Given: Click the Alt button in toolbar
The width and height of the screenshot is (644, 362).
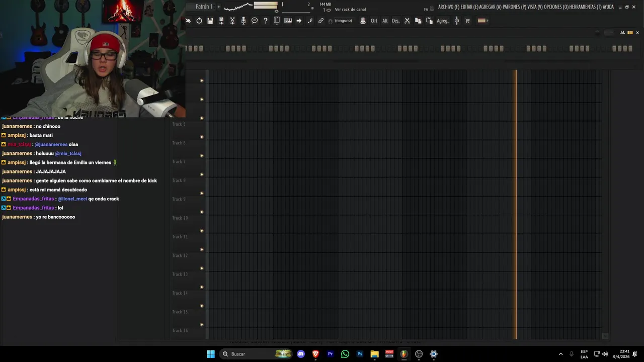Looking at the screenshot, I should point(385,21).
